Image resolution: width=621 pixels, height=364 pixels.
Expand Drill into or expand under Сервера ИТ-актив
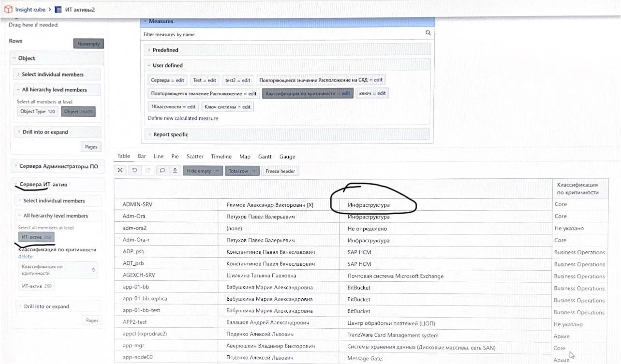[x=59, y=306]
